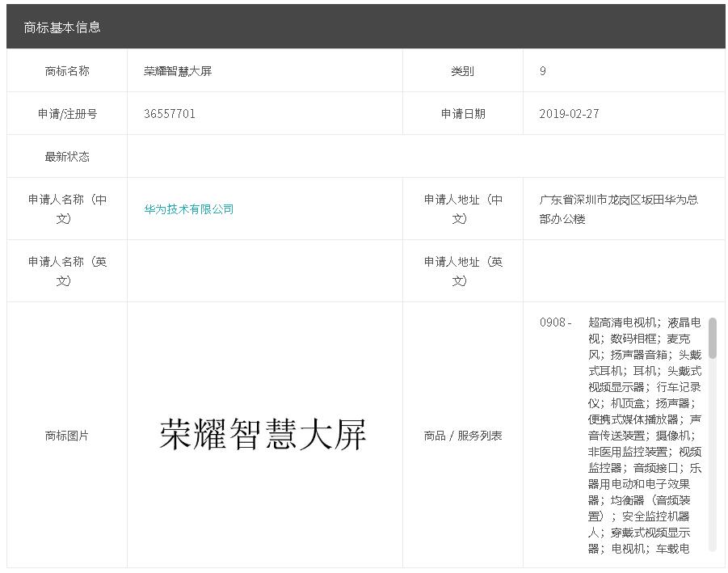Click the 最新状态 label cell

[x=67, y=157]
